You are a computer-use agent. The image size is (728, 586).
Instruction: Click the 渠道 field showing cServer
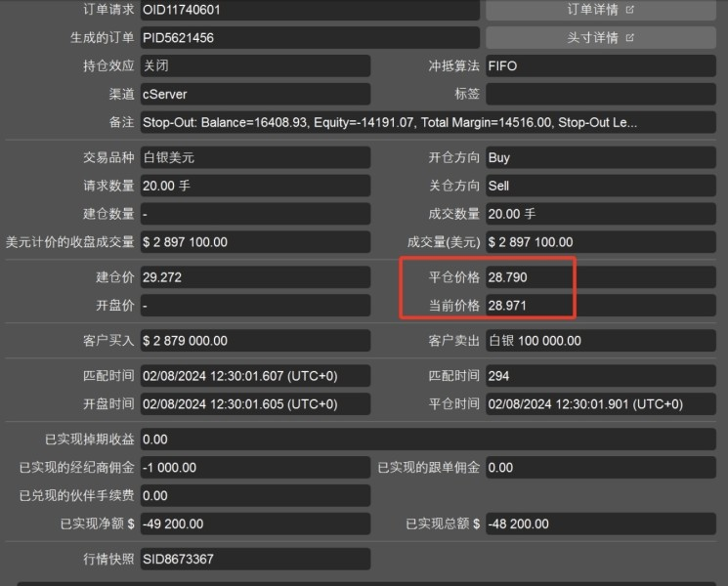click(254, 95)
